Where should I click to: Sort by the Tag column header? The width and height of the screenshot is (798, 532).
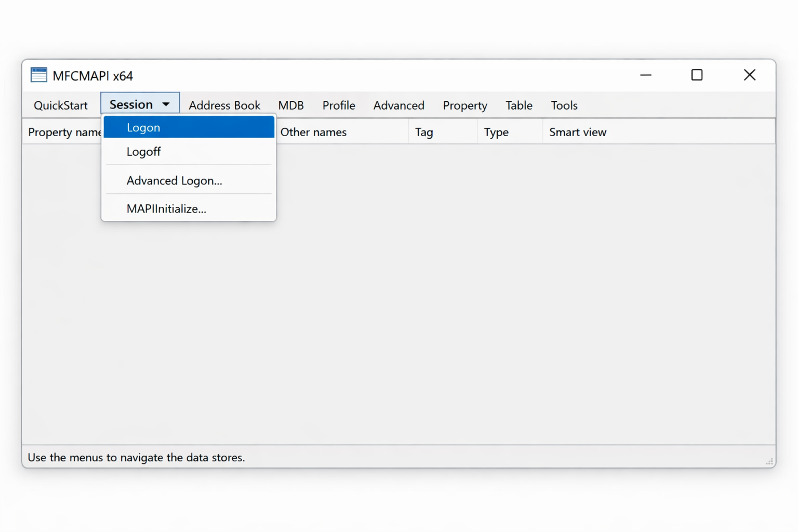424,132
